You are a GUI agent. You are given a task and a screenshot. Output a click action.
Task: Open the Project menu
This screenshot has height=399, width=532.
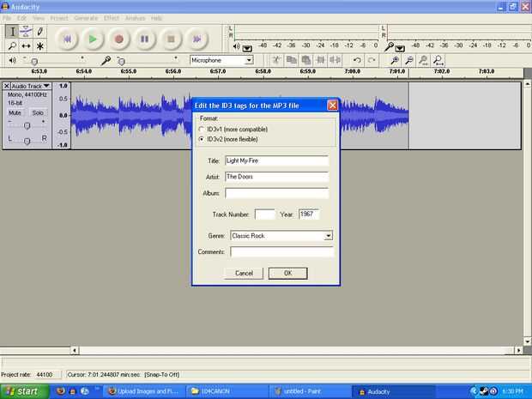tap(59, 18)
